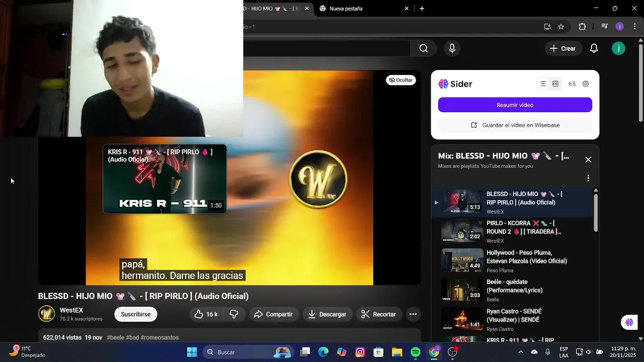Screen dimensions: 644x362
Task: Open Sider settings hexagon icon
Action: pyautogui.click(x=586, y=84)
